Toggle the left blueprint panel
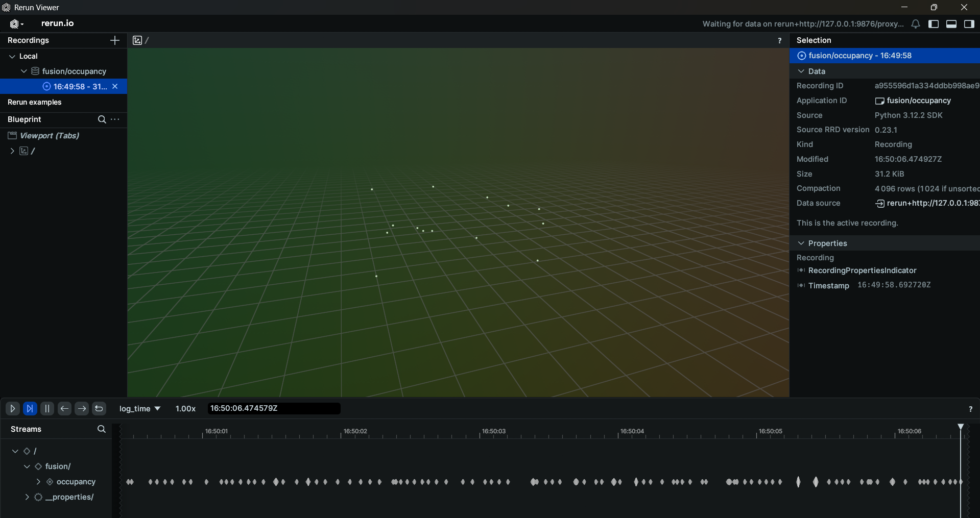This screenshot has width=980, height=518. click(934, 24)
